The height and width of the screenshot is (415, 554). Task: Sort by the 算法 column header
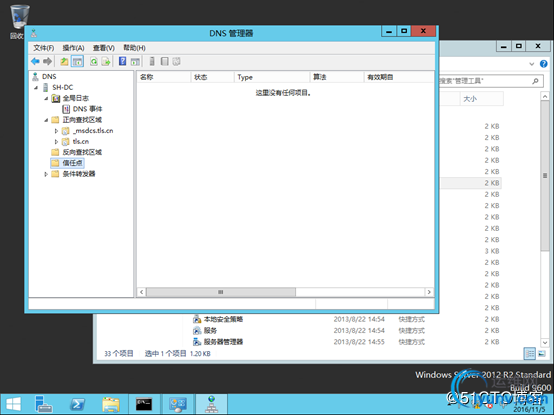[337, 77]
